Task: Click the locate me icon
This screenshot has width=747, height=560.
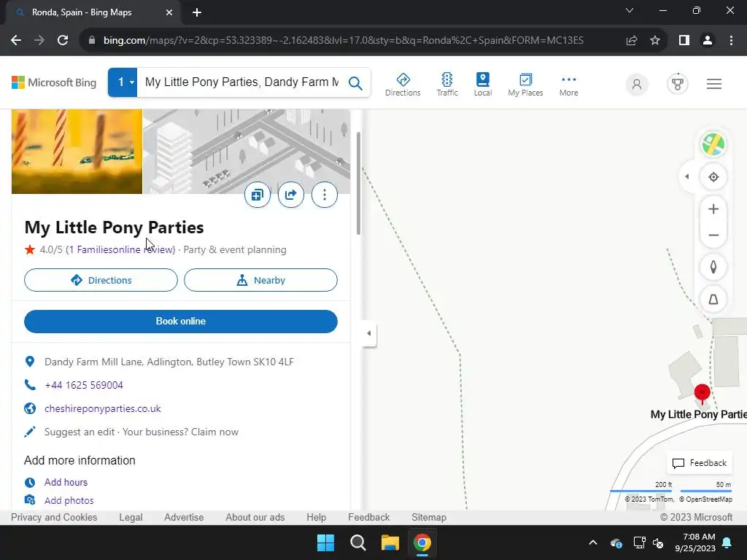Action: click(713, 177)
